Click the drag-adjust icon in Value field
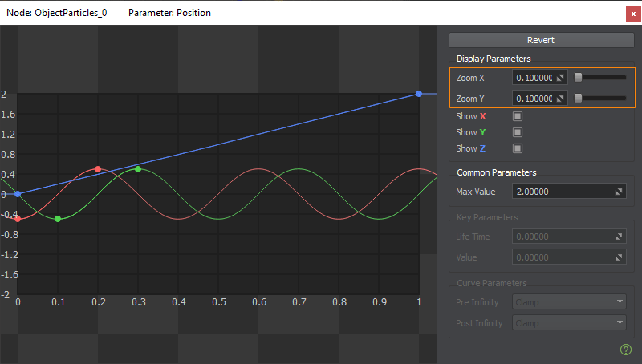Viewport: 642px width, 364px height. (619, 257)
